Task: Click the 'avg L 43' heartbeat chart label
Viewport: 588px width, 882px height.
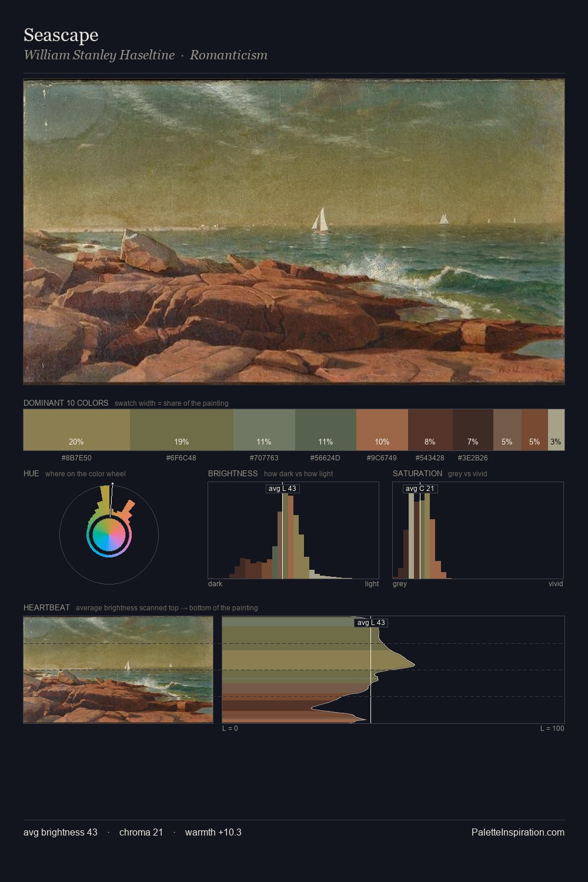Action: [x=371, y=623]
